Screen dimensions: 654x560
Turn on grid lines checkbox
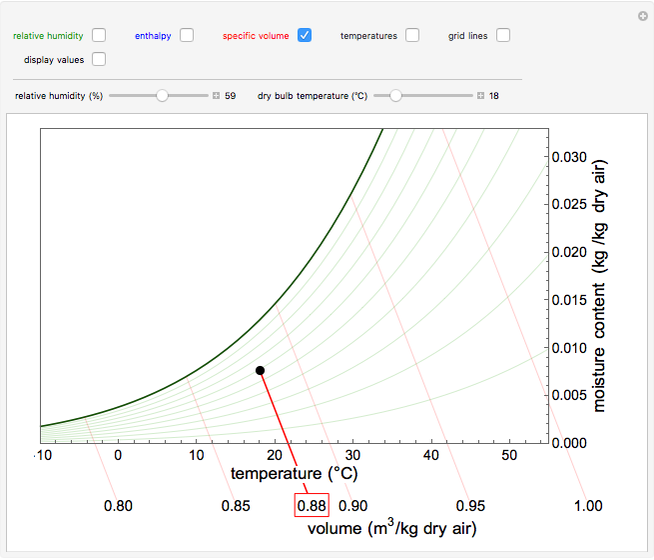click(x=503, y=35)
